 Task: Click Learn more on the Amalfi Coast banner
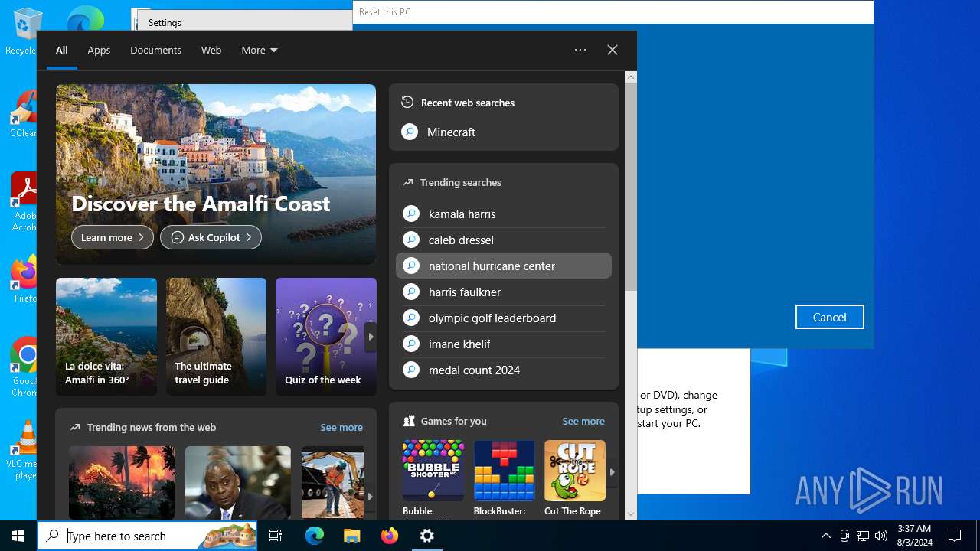pos(113,237)
